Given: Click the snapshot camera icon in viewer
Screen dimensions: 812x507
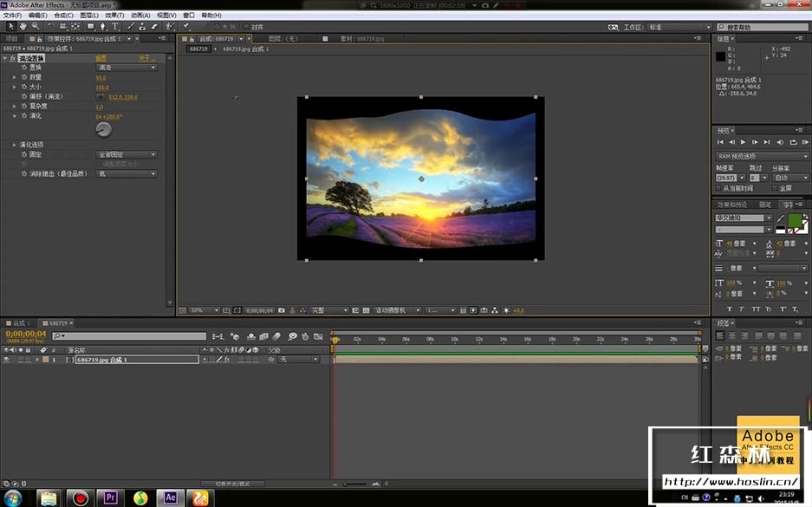Looking at the screenshot, I should coord(282,310).
